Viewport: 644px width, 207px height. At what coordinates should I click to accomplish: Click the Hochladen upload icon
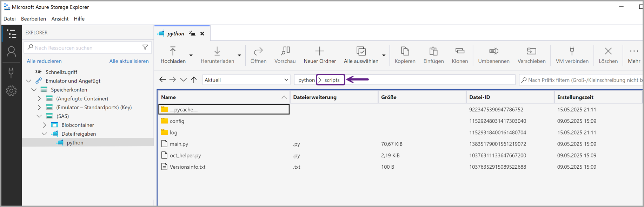point(173,51)
